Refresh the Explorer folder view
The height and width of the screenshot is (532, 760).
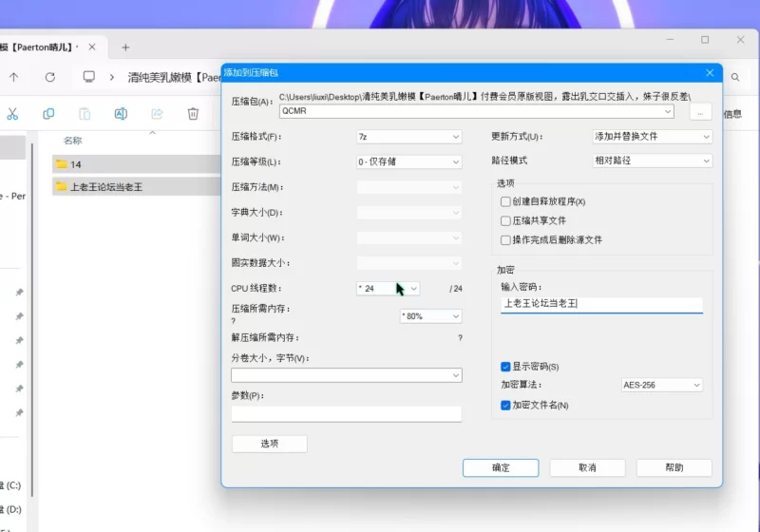pyautogui.click(x=50, y=77)
